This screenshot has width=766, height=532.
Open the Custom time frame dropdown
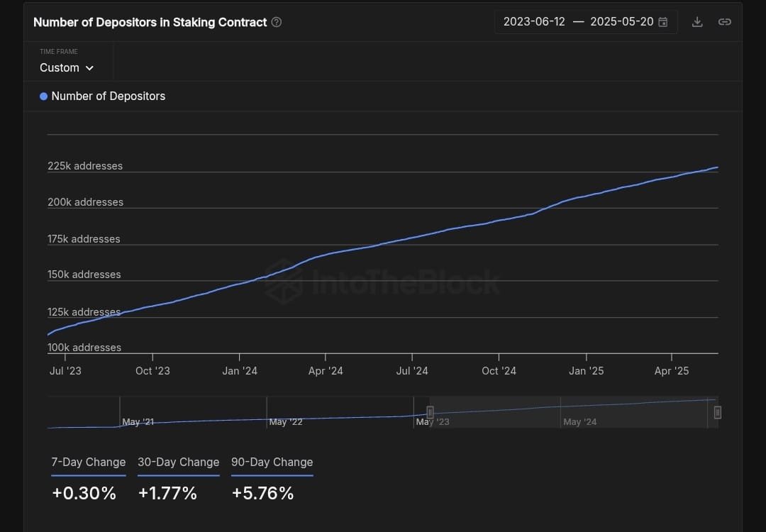coord(67,68)
